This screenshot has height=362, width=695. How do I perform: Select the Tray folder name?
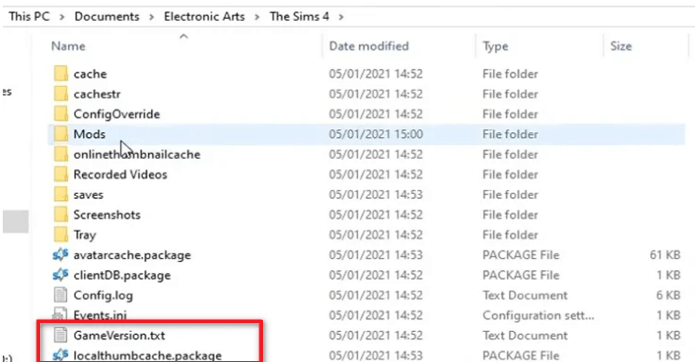(x=85, y=235)
